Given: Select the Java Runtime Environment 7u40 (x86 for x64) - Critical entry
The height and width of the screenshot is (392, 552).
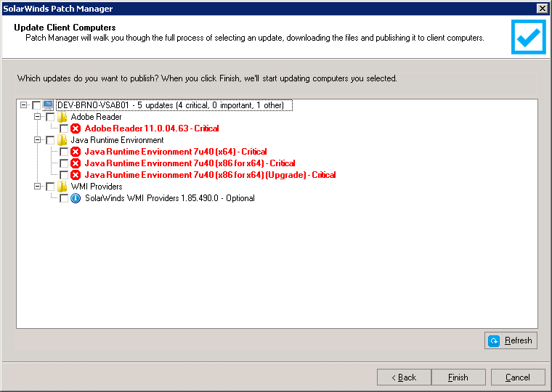Looking at the screenshot, I should pyautogui.click(x=190, y=163).
